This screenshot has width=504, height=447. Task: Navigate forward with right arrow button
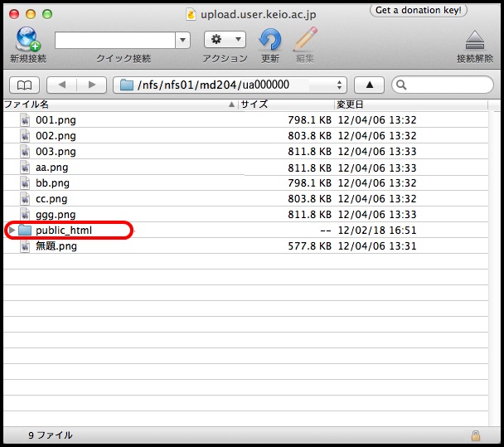tap(92, 85)
